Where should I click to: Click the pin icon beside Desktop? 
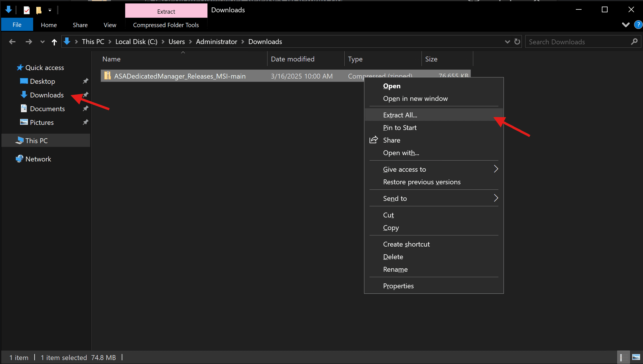pyautogui.click(x=85, y=81)
